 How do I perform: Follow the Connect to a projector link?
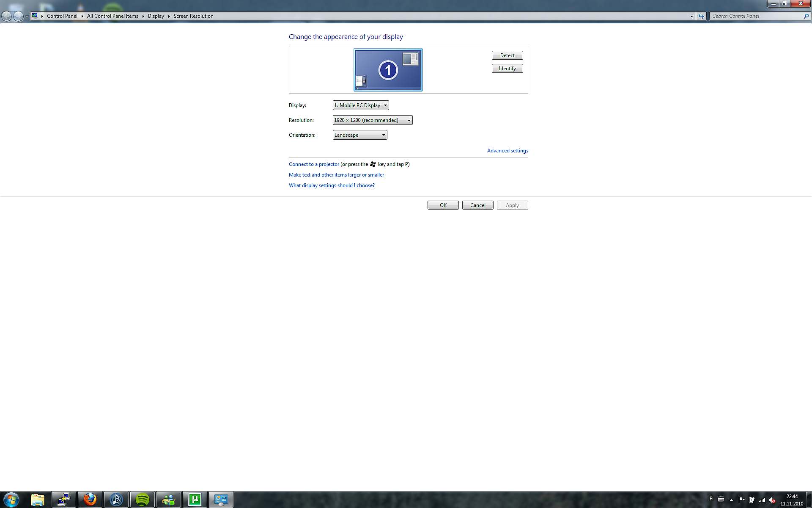pos(314,164)
